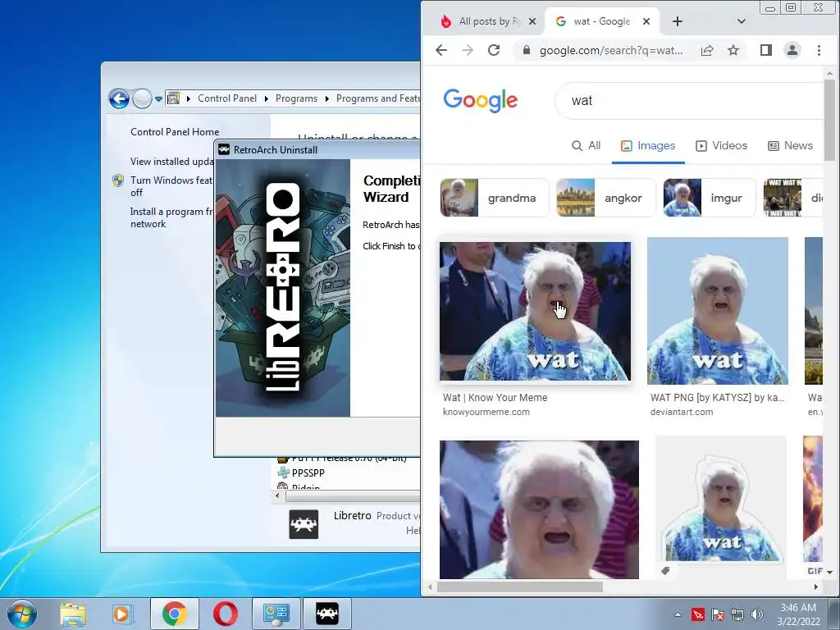Image resolution: width=840 pixels, height=630 pixels.
Task: Click the Chrome address bar URL
Action: tap(611, 50)
